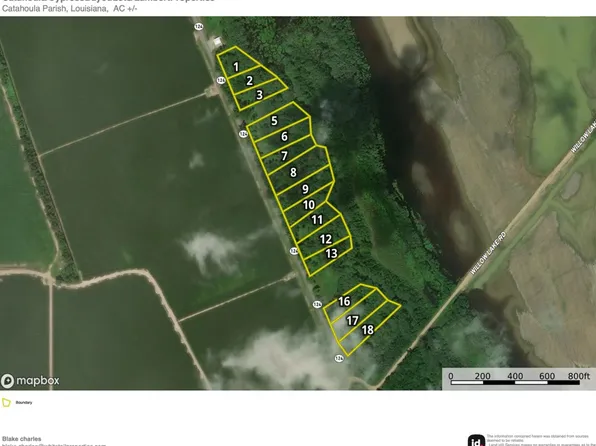
Task: Click the fully visible Willow Lake Rd label
Action: click(488, 253)
